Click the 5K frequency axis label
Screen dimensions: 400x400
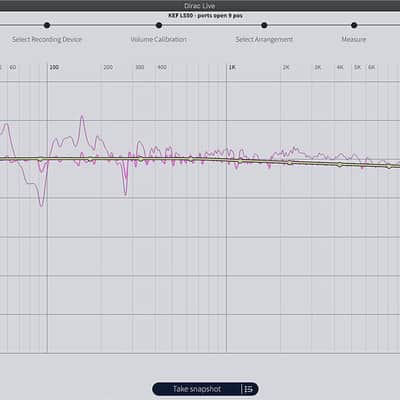click(358, 67)
